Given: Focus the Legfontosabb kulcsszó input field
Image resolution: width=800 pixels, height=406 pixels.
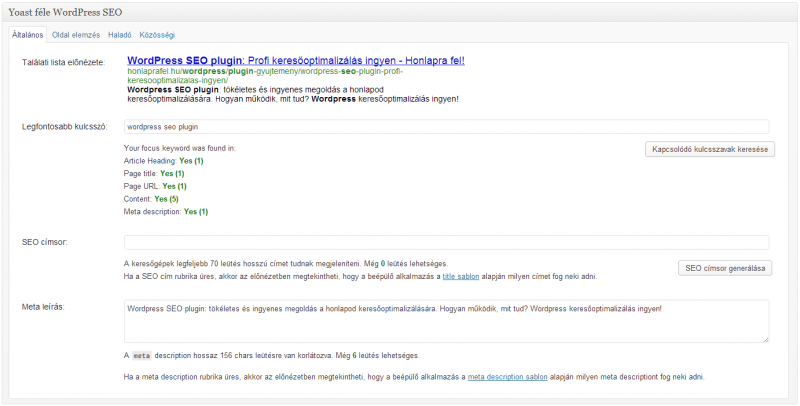Looking at the screenshot, I should (446, 127).
